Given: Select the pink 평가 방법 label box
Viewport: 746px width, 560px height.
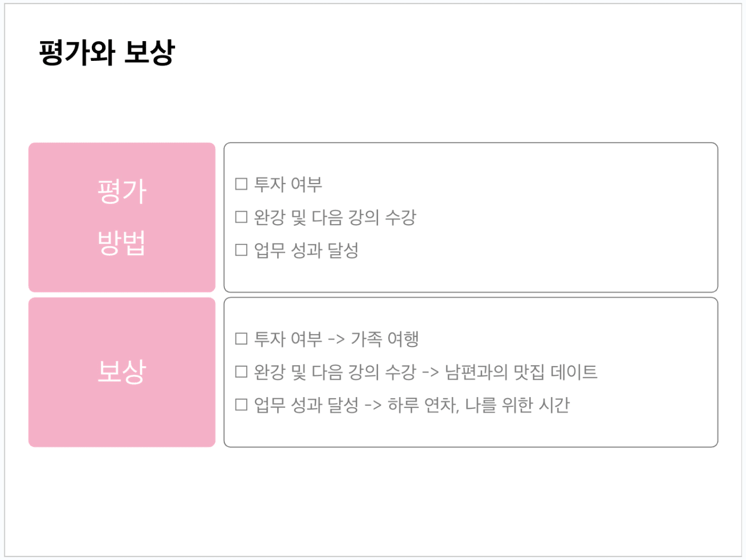Looking at the screenshot, I should pos(122,217).
